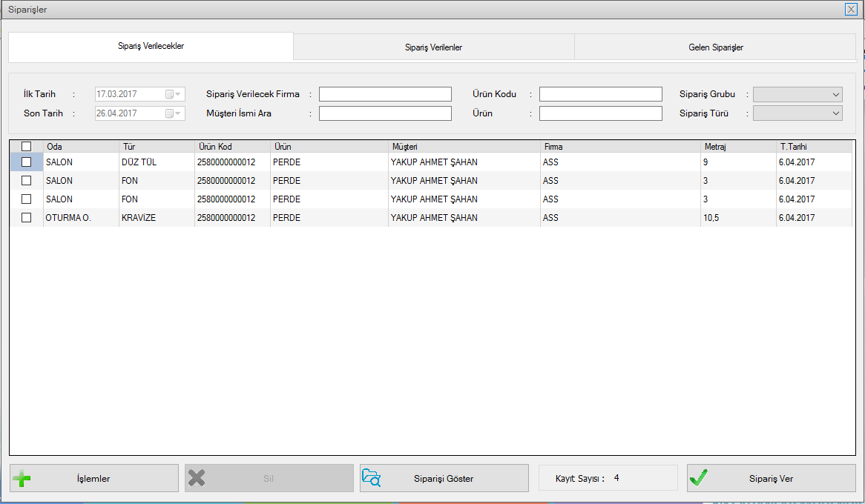Viewport: 865px width, 504px height.
Task: Open the Son Tarih calendar picker icon
Action: pyautogui.click(x=173, y=113)
